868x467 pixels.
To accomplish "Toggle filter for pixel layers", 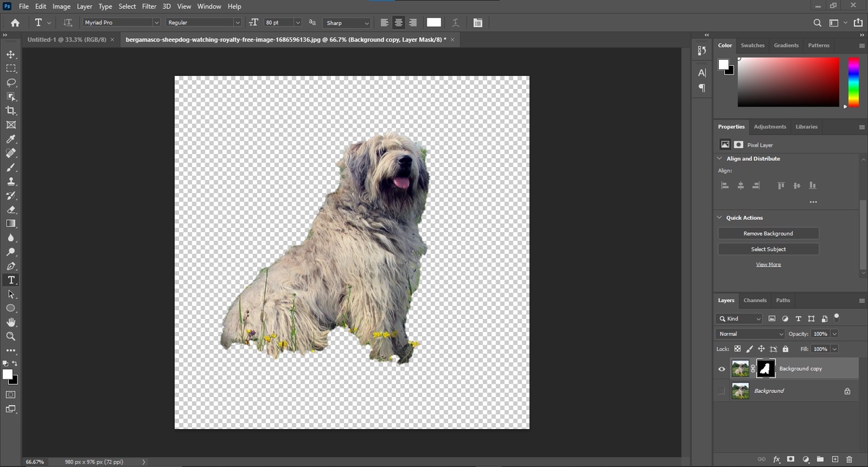I will click(x=772, y=319).
